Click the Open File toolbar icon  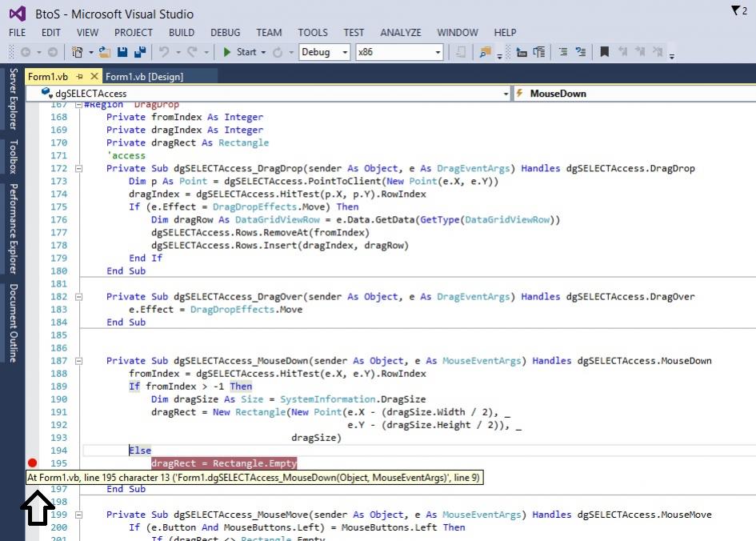click(x=105, y=52)
